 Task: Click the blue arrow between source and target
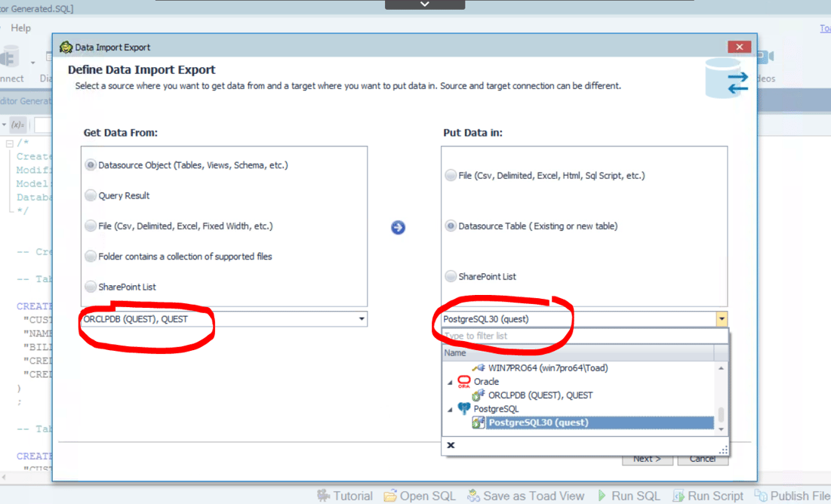(398, 227)
